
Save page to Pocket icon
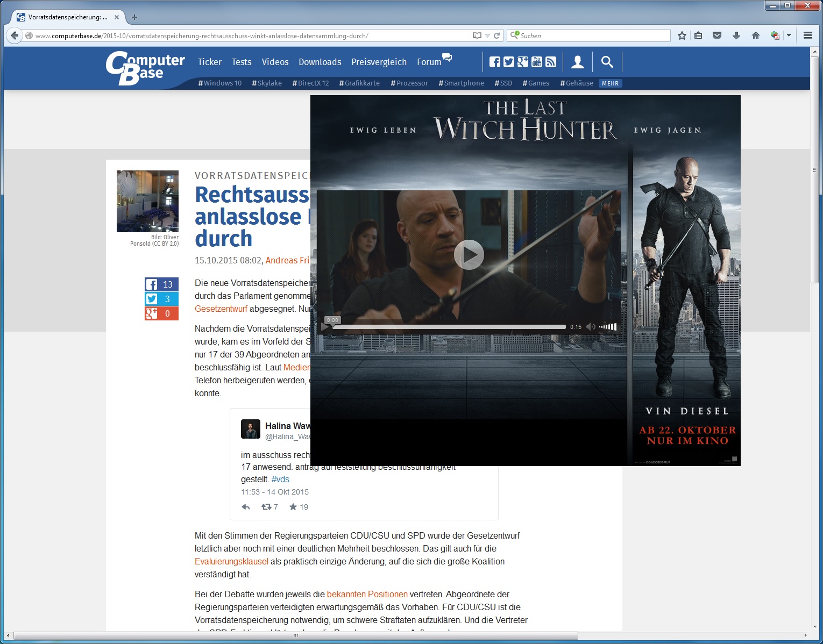pyautogui.click(x=717, y=35)
